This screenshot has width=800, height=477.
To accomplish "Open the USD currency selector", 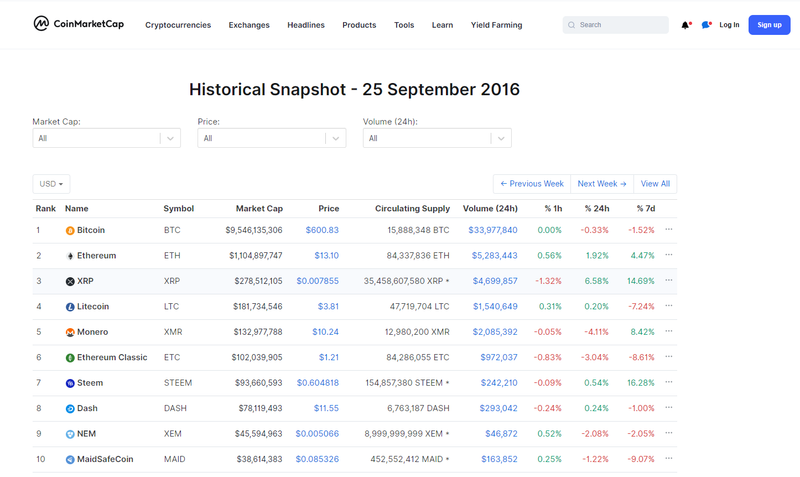I will click(52, 184).
